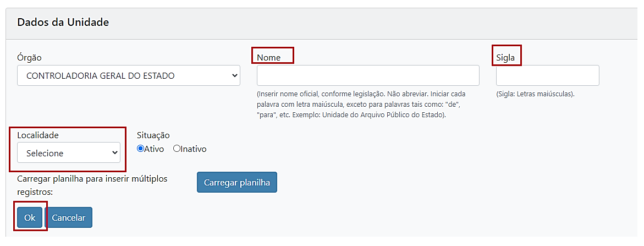Screen dimensions: 644x246
Task: Click the Cancelar button
Action: click(69, 217)
